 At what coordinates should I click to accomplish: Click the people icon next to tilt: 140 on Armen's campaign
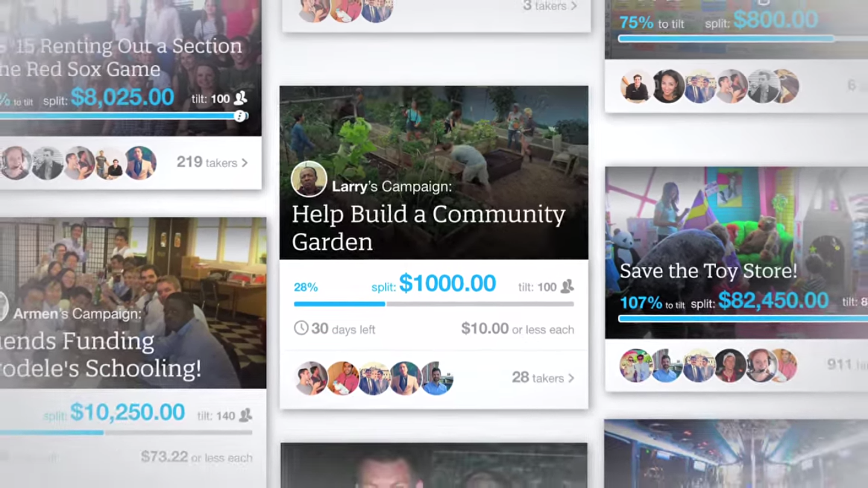[245, 415]
